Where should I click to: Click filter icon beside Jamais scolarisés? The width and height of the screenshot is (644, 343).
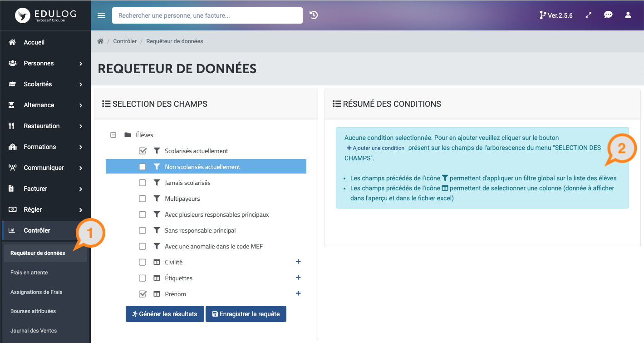[x=157, y=183]
